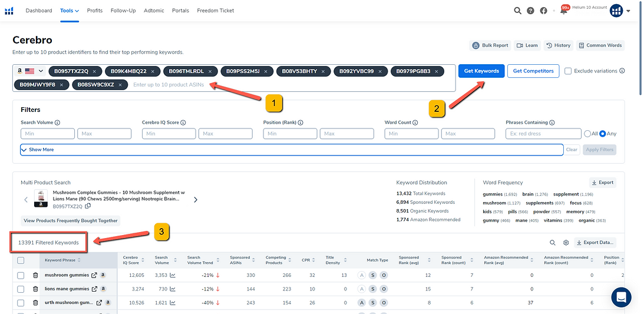
Task: Open the Follow-Up tab
Action: click(123, 11)
